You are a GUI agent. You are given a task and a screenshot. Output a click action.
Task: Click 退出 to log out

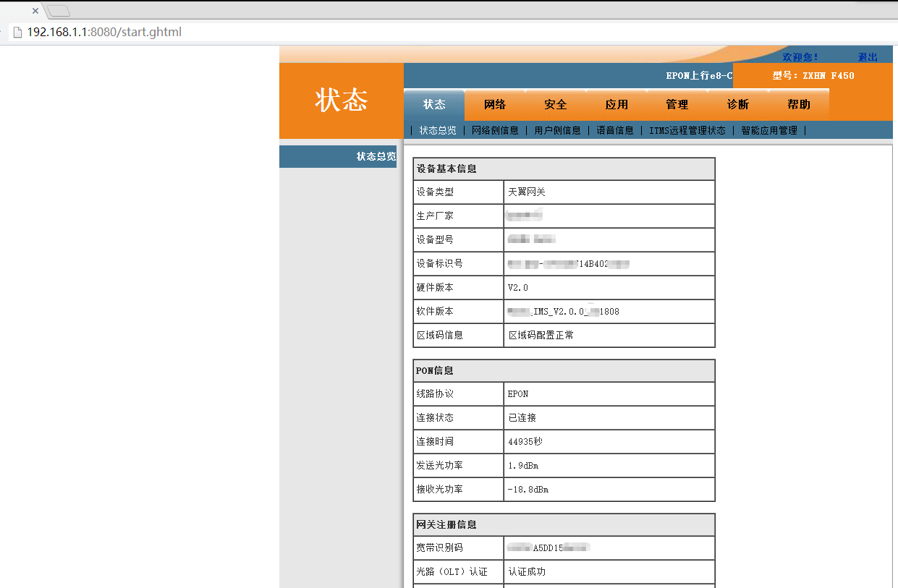[867, 55]
